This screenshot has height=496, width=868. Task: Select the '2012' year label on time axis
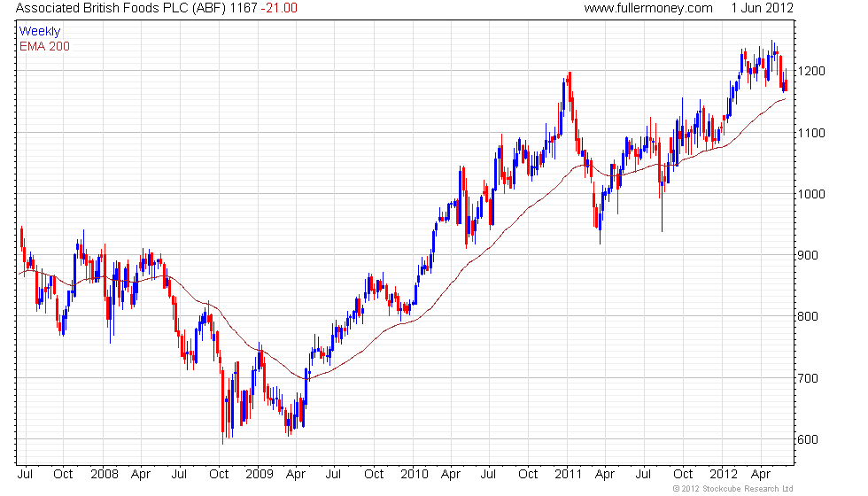[x=725, y=474]
